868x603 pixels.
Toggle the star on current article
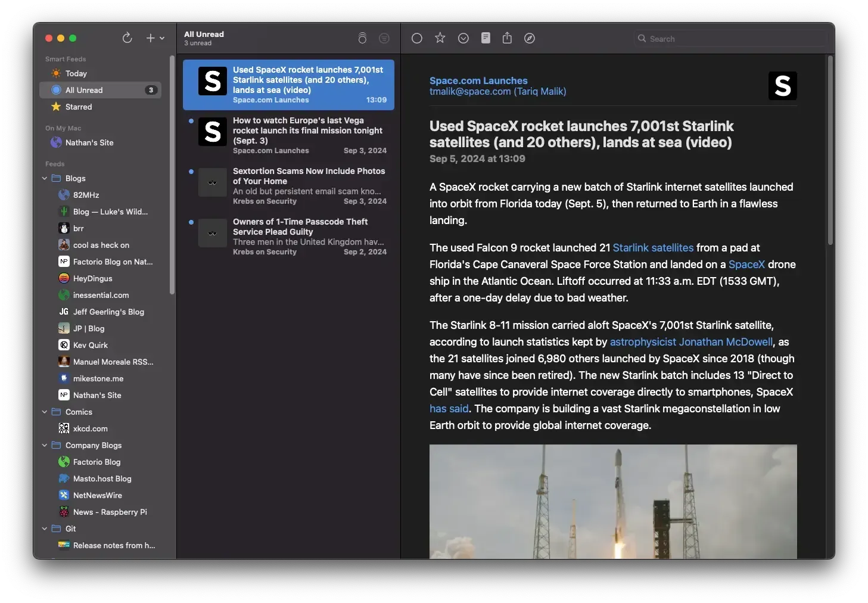point(440,38)
